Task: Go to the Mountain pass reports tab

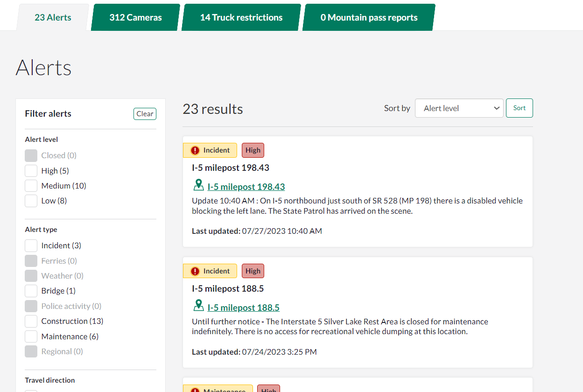Action: [x=369, y=18]
